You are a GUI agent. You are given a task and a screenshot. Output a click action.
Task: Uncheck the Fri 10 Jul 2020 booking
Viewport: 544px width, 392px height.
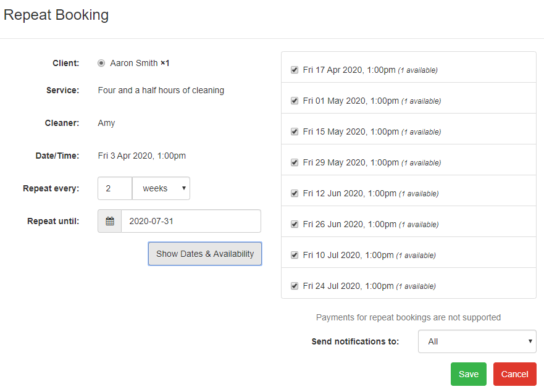(x=295, y=255)
